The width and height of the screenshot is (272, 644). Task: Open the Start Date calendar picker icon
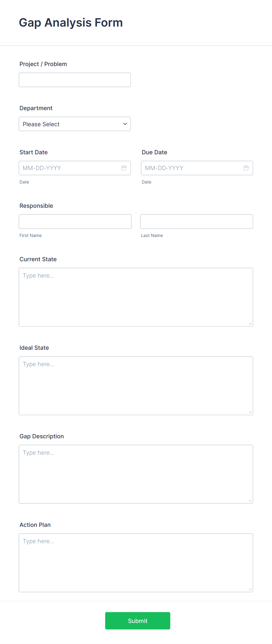(x=124, y=168)
